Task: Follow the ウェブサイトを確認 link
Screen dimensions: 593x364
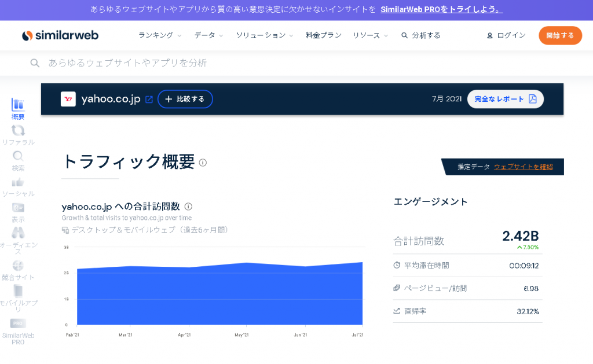Action: click(x=524, y=167)
